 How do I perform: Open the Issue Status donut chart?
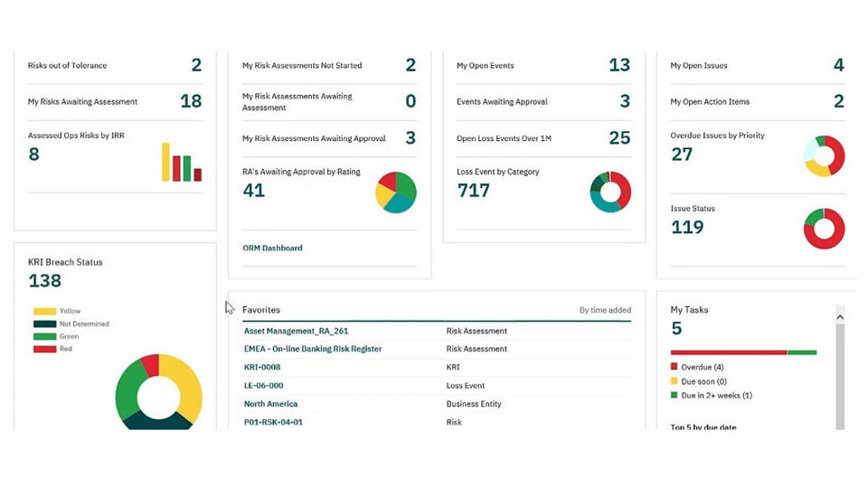pyautogui.click(x=825, y=229)
